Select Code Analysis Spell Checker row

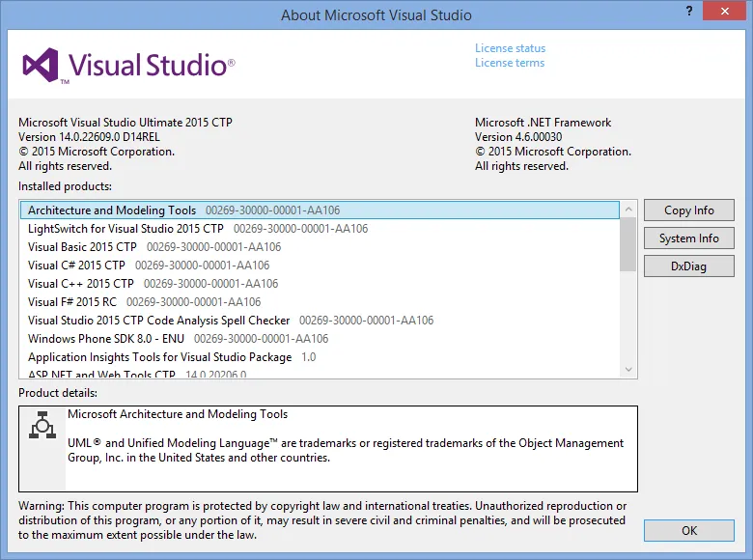320,321
